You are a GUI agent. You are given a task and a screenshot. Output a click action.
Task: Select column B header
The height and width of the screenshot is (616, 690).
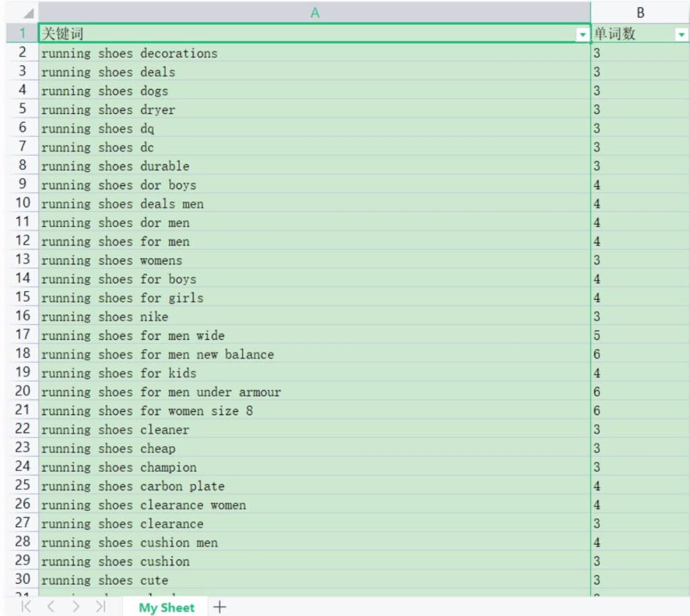pos(640,13)
